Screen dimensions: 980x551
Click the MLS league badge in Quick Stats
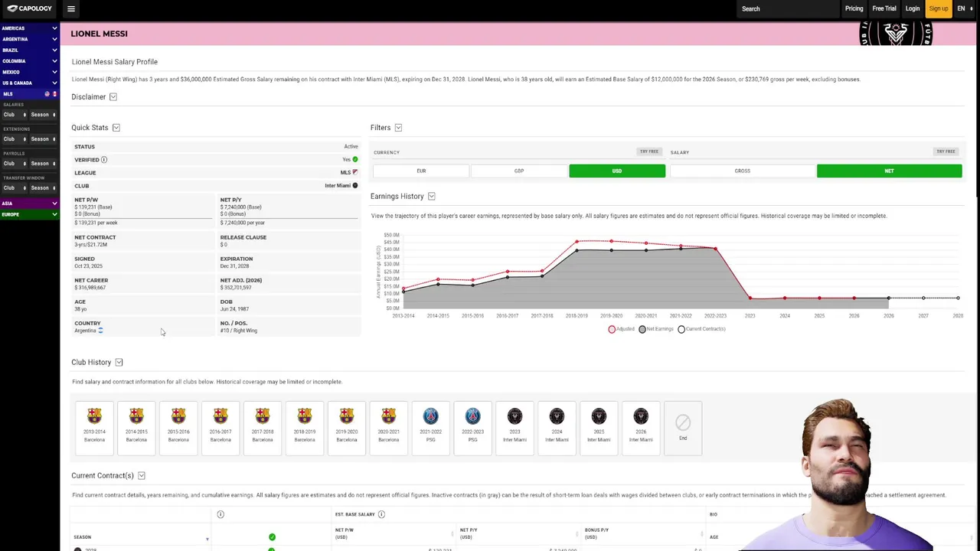click(354, 172)
